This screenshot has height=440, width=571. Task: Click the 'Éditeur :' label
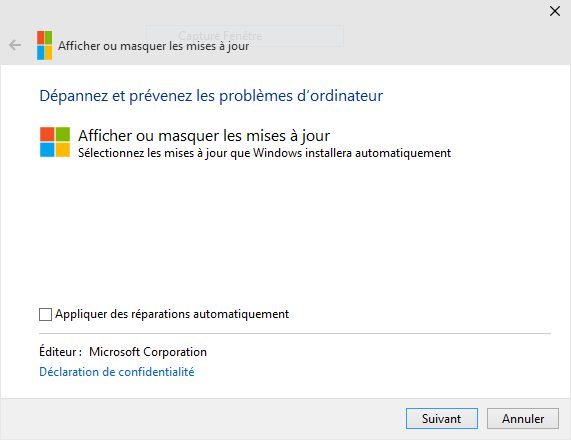60,352
